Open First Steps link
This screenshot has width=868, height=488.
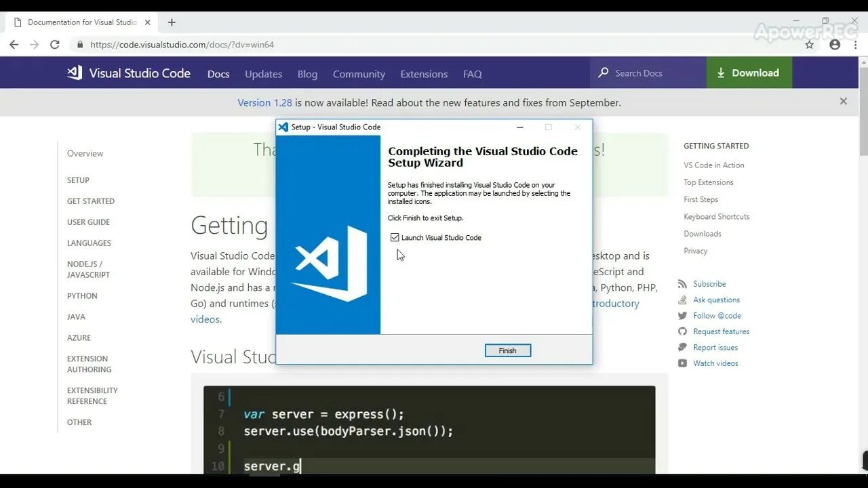(x=701, y=199)
